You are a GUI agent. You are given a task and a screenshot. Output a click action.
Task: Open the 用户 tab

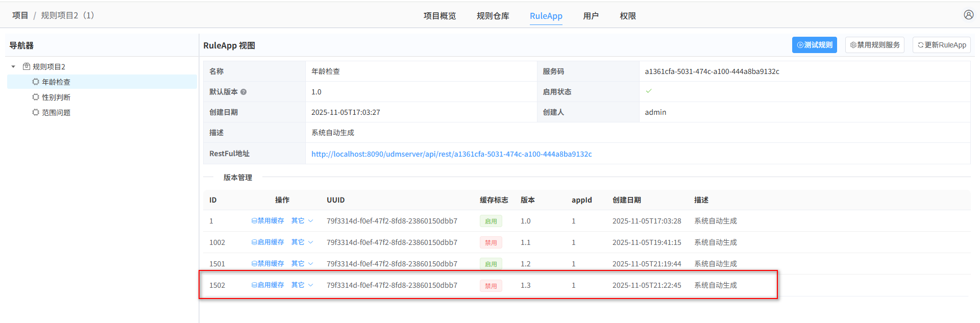[591, 16]
